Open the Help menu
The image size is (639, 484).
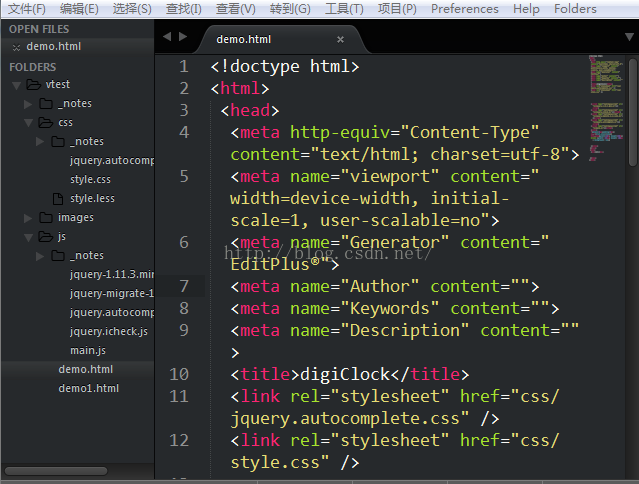(526, 9)
